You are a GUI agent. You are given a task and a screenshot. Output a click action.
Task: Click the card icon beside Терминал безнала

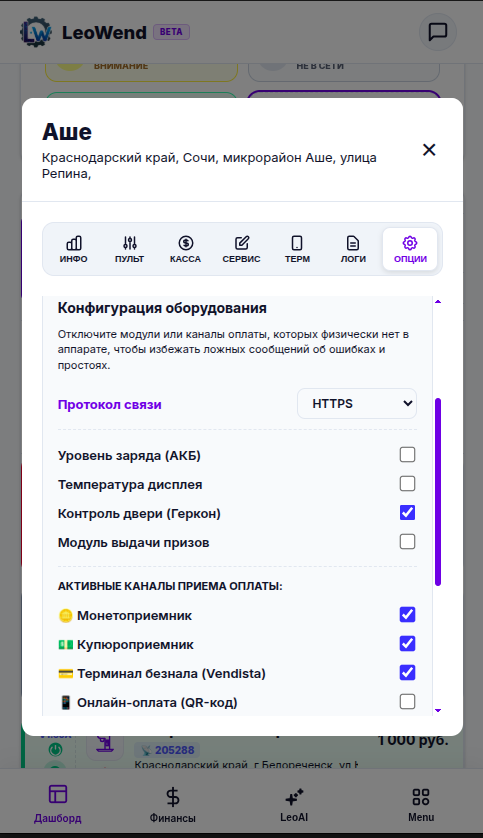point(65,673)
